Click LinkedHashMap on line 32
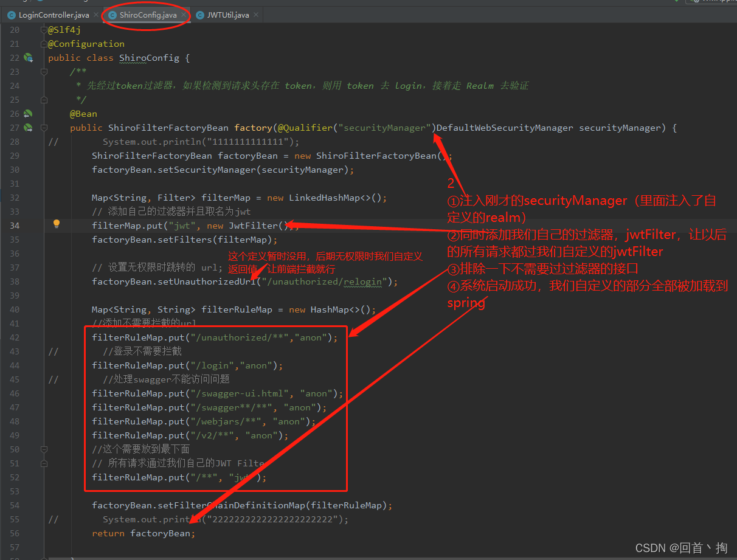The image size is (737, 560). (x=325, y=198)
